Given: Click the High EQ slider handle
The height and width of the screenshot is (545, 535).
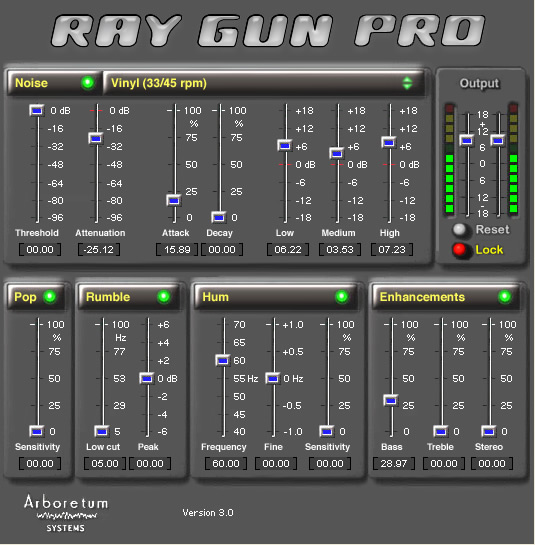Looking at the screenshot, I should coord(389,142).
